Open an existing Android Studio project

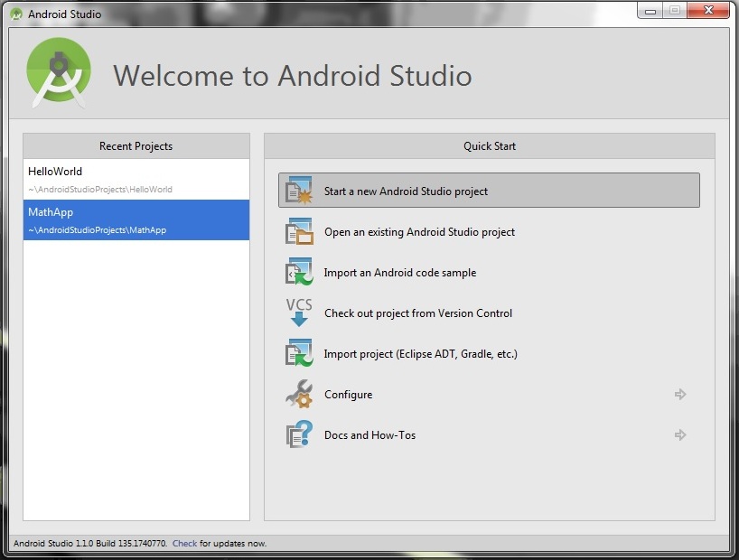click(420, 231)
